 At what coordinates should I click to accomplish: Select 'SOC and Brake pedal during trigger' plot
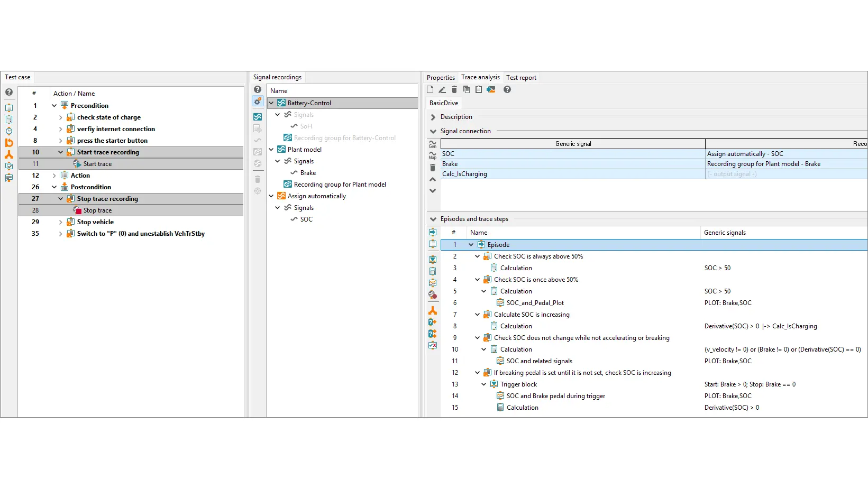tap(556, 396)
